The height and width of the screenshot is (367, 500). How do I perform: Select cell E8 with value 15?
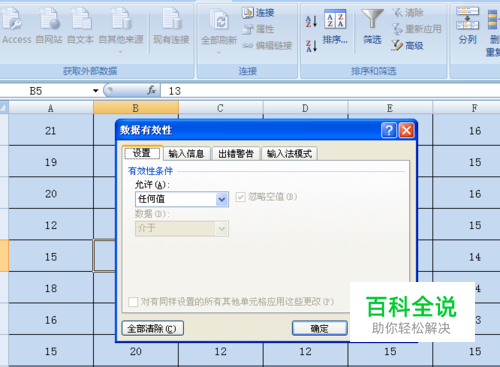[x=390, y=351]
